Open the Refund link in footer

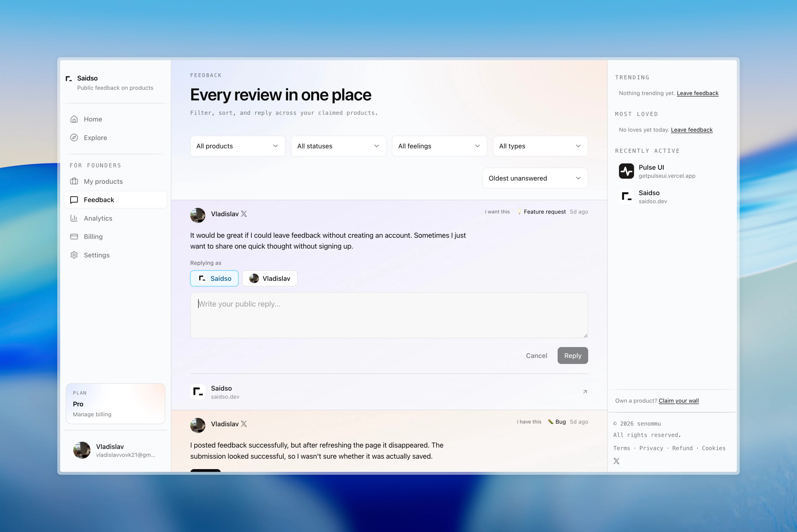pos(682,448)
